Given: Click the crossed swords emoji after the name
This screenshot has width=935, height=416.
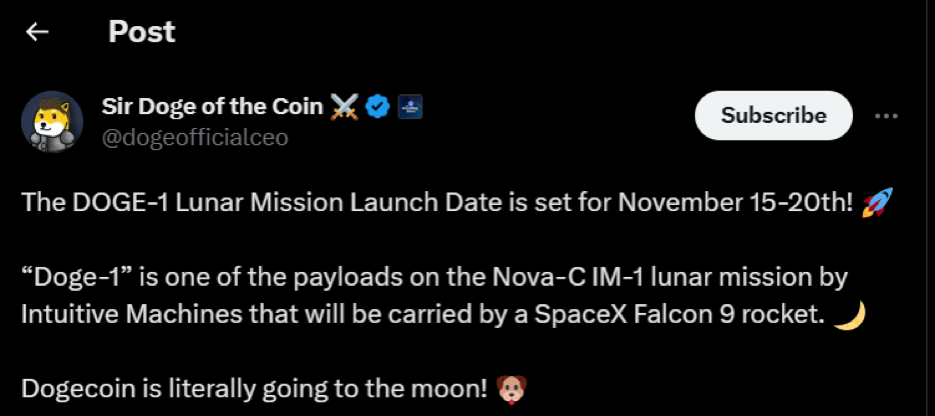Looking at the screenshot, I should (343, 107).
